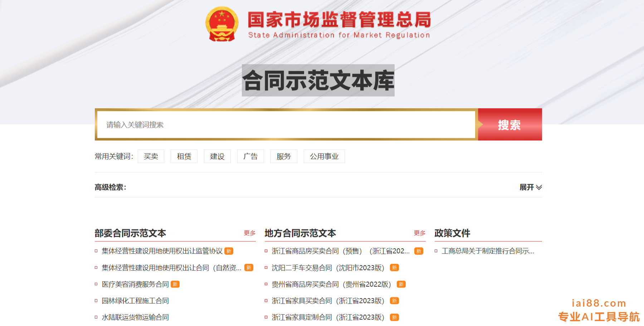The height and width of the screenshot is (326, 644).
Task: Select the 公用事业 keyword tag
Action: coord(324,157)
